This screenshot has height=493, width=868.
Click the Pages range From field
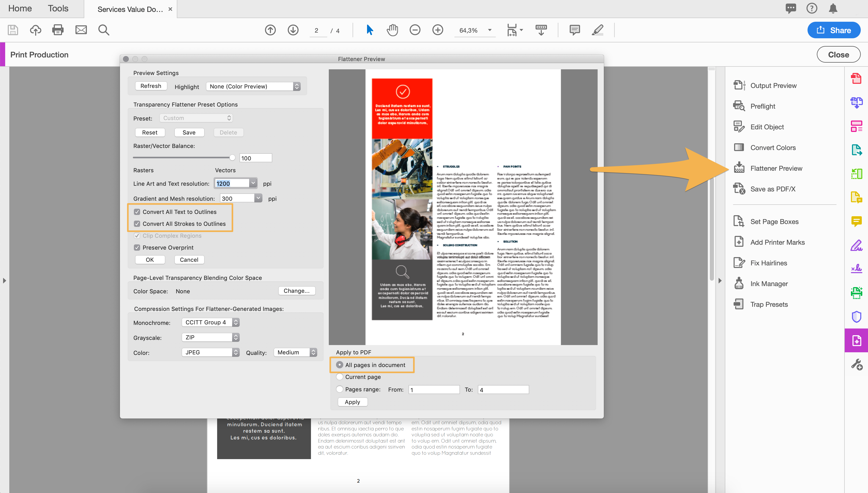(x=434, y=389)
